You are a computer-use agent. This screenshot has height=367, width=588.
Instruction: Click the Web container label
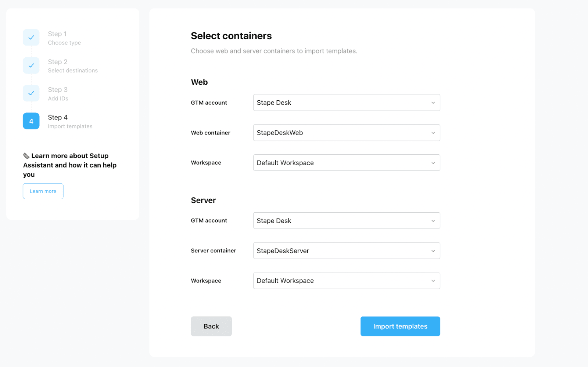(211, 133)
